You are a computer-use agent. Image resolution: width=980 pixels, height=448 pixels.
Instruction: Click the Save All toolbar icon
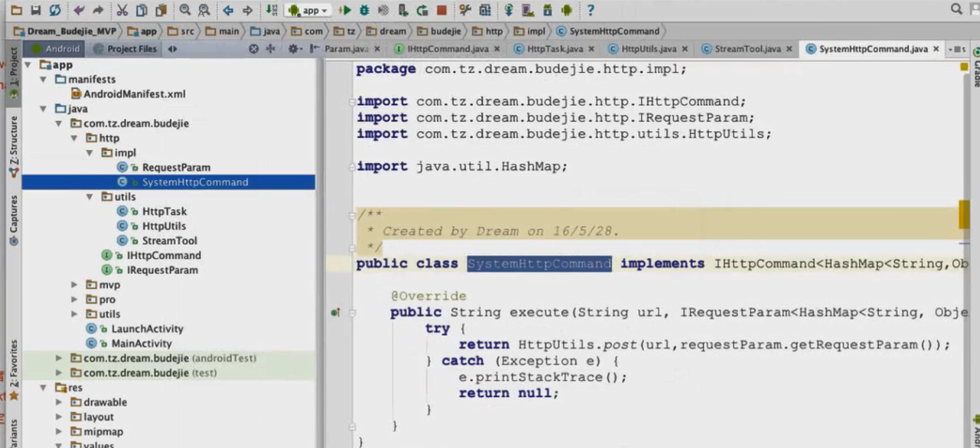point(35,11)
